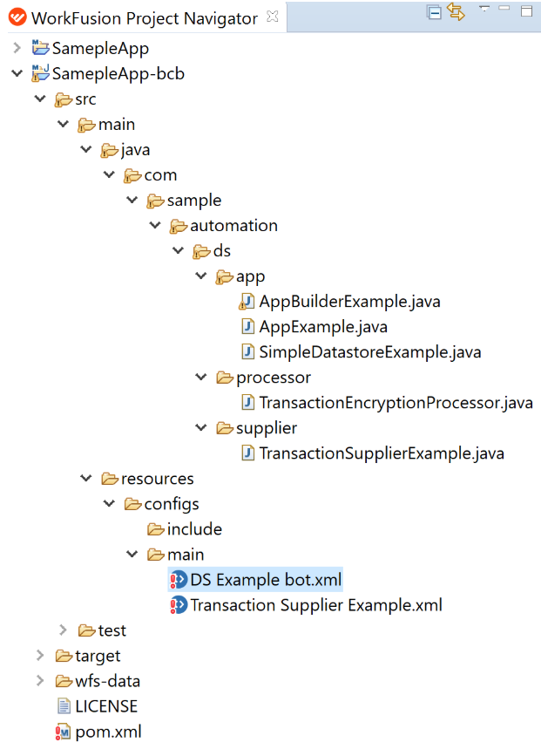Image resolution: width=541 pixels, height=756 pixels.
Task: Collapse the automation package arrow
Action: [155, 225]
